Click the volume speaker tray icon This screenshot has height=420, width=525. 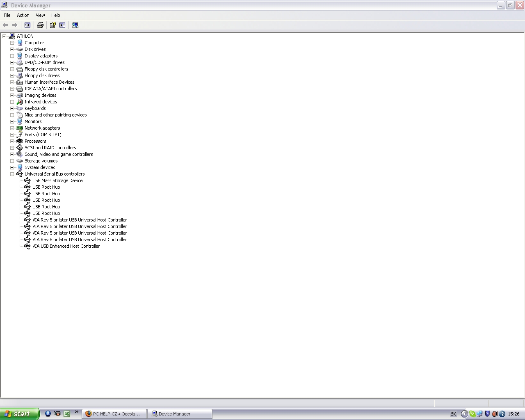point(495,414)
